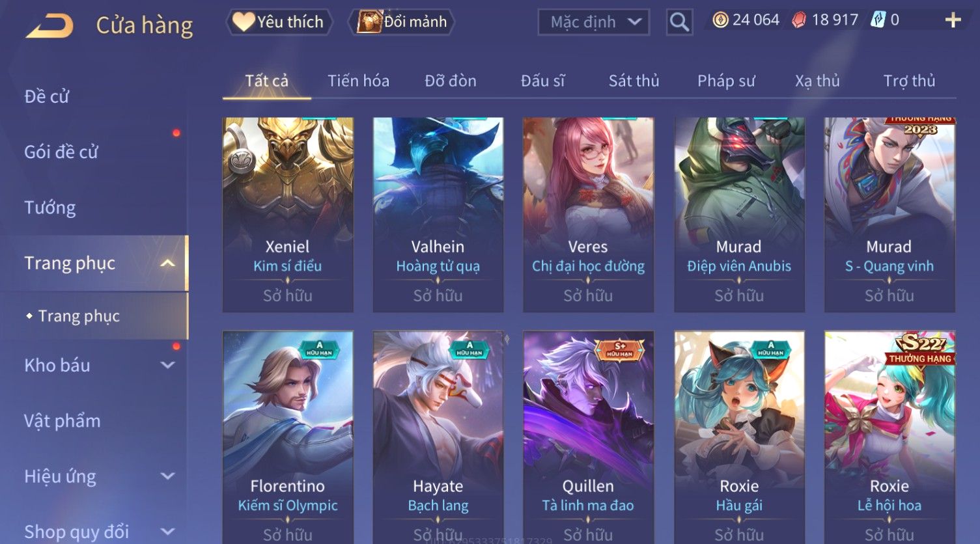Tap the plus icon to add currency
Image resolution: width=980 pixels, height=544 pixels.
(x=953, y=20)
